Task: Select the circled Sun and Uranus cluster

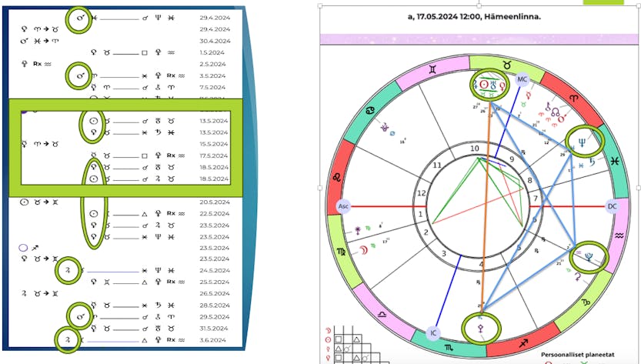Action: (489, 85)
